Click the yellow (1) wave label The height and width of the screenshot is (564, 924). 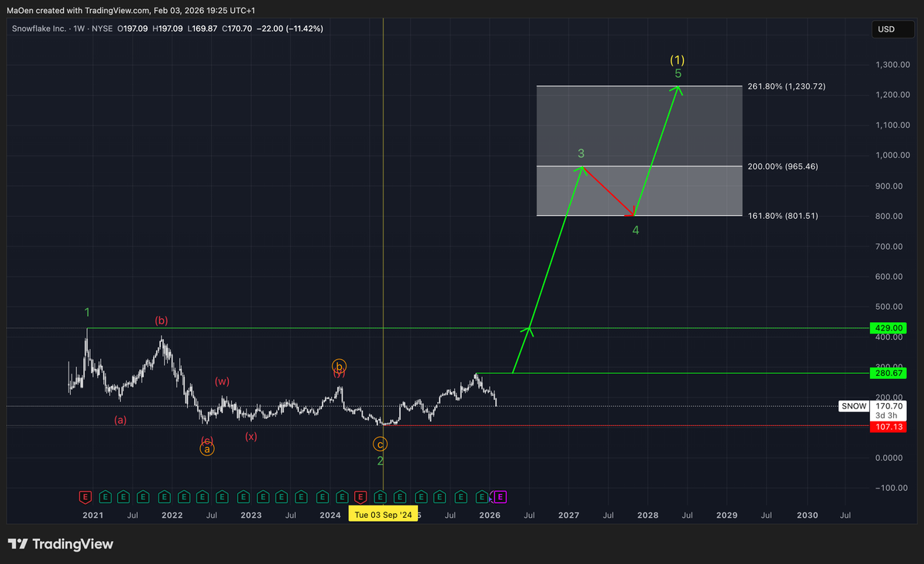pos(677,59)
